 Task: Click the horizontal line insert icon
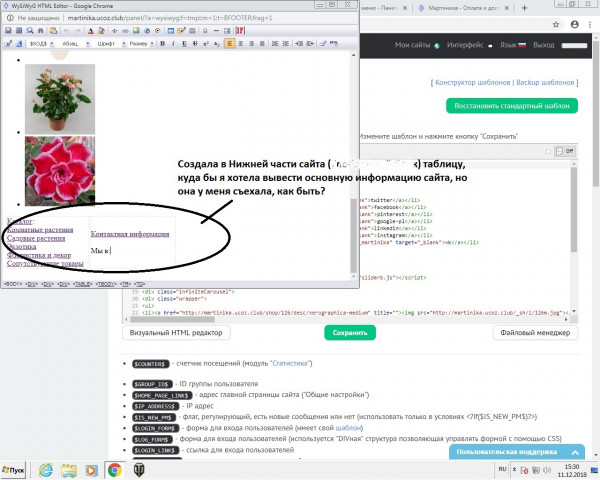(x=216, y=31)
